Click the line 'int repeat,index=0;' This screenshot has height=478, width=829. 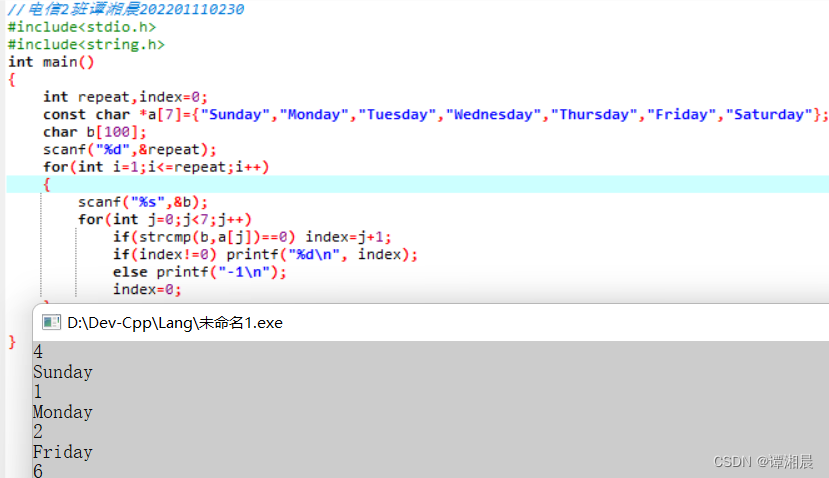coord(125,97)
